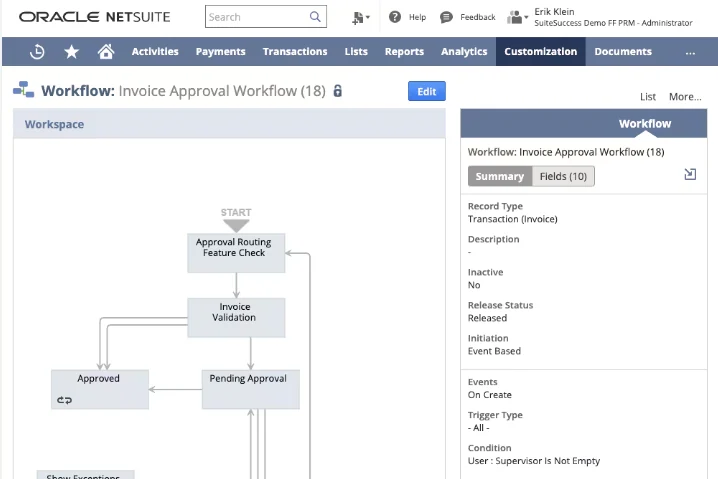Click the Help question mark icon
Image resolution: width=718 pixels, height=479 pixels.
tap(395, 17)
